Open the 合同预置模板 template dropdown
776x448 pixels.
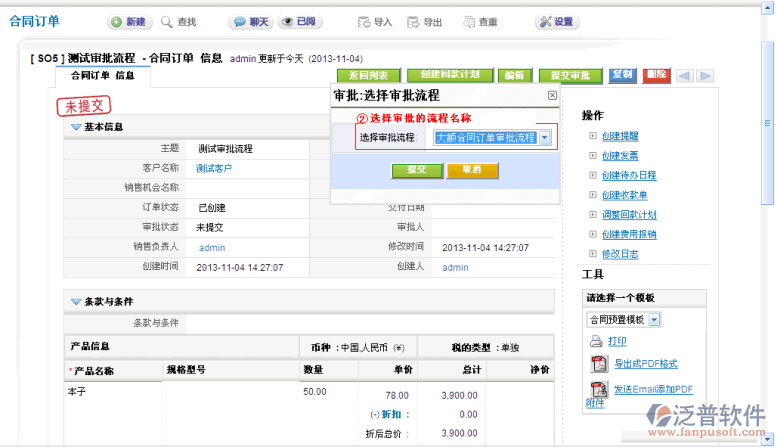[x=654, y=319]
